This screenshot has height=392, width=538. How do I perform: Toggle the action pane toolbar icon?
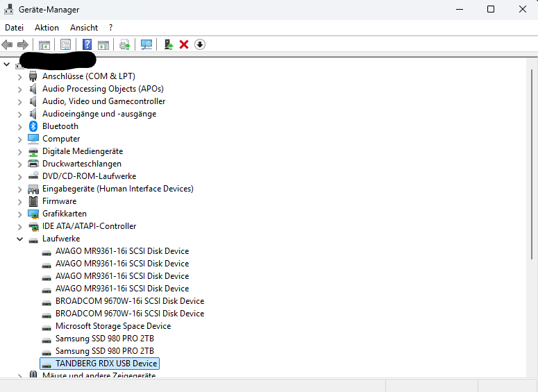[103, 44]
